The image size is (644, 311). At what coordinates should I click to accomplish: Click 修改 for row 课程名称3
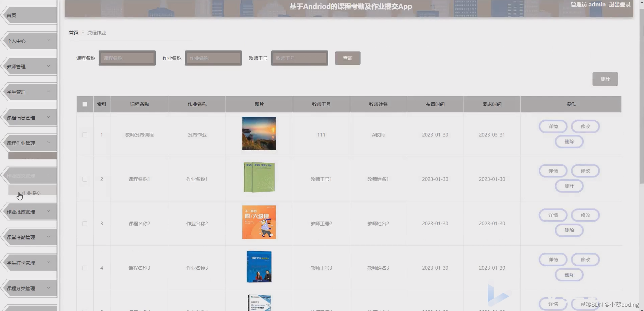point(585,260)
